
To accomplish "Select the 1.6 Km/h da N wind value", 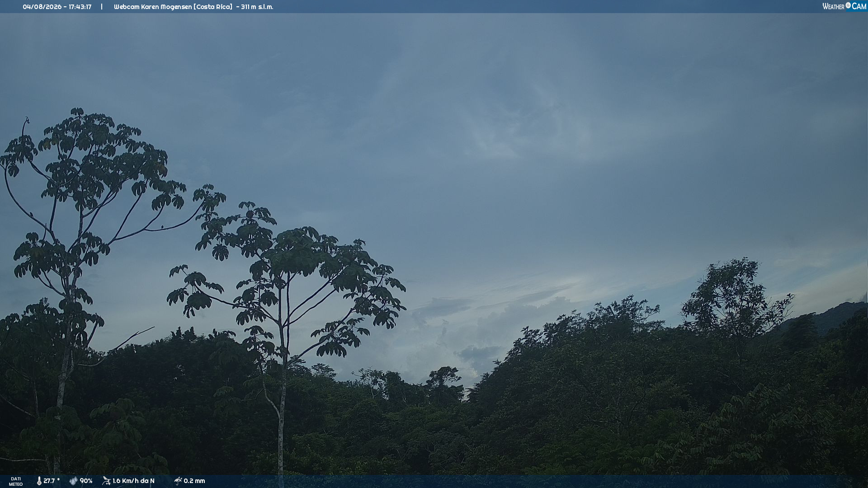I will pos(133,481).
